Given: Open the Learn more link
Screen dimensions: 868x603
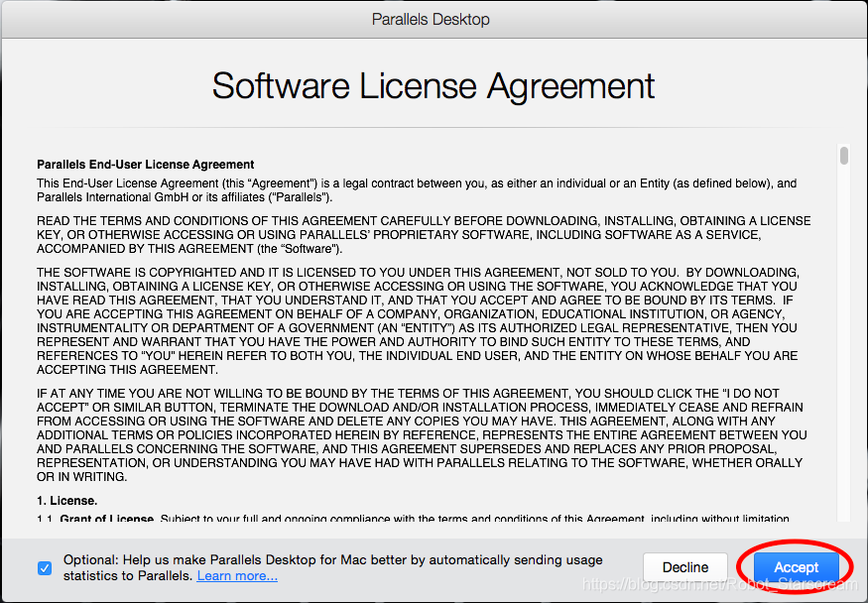Looking at the screenshot, I should coord(237,576).
